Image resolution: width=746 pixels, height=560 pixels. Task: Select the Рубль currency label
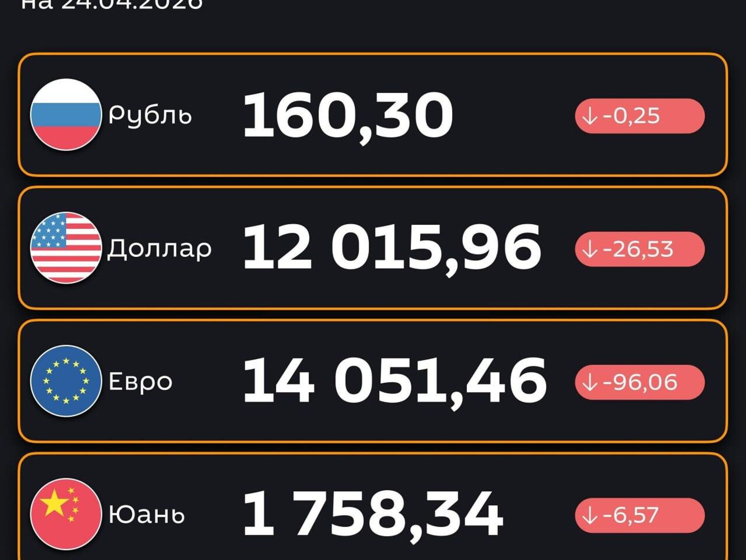pyautogui.click(x=150, y=115)
